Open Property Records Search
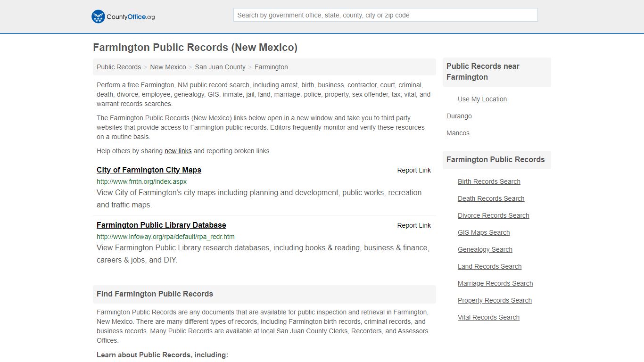The width and height of the screenshot is (644, 362). tap(495, 300)
